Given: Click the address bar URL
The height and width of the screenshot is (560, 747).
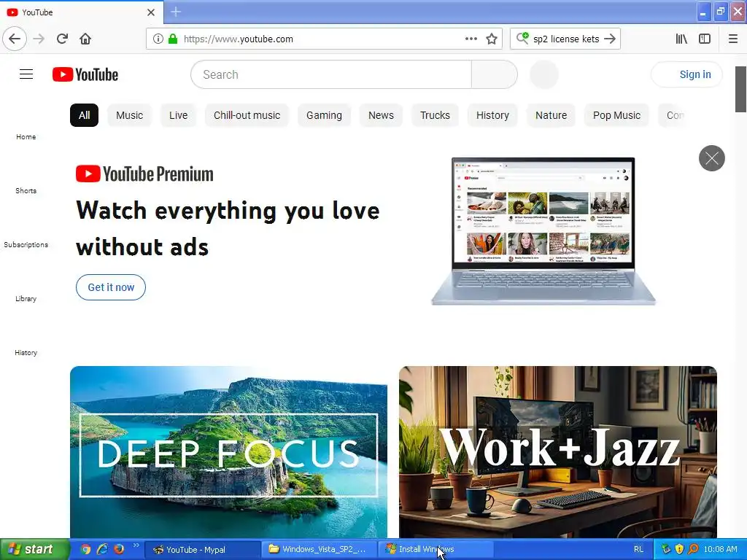Looking at the screenshot, I should 239,39.
